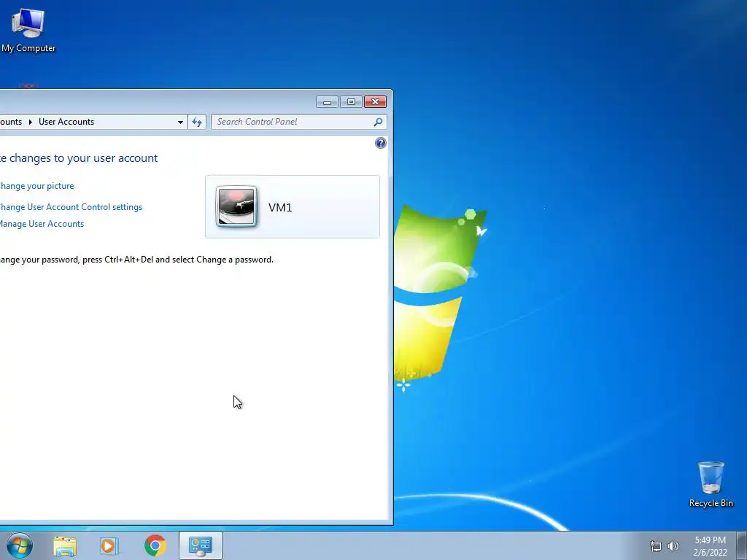Open the Control Panel help icon
This screenshot has width=747, height=560.
(x=380, y=143)
